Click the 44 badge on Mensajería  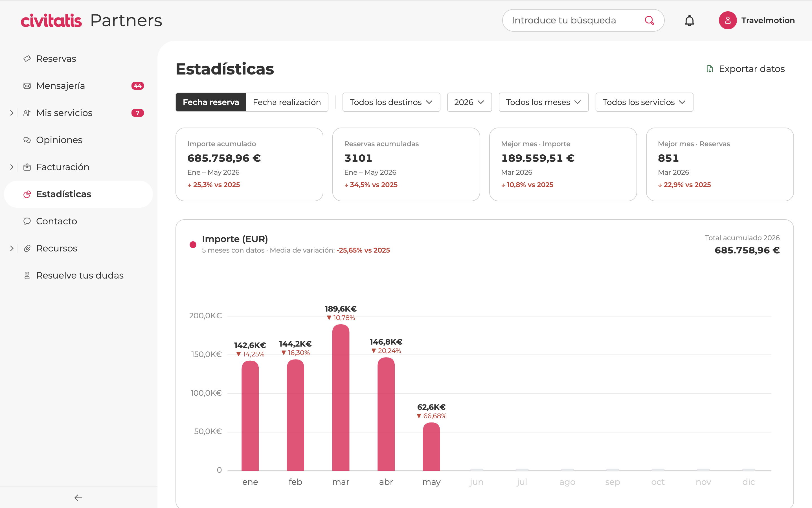coord(137,86)
